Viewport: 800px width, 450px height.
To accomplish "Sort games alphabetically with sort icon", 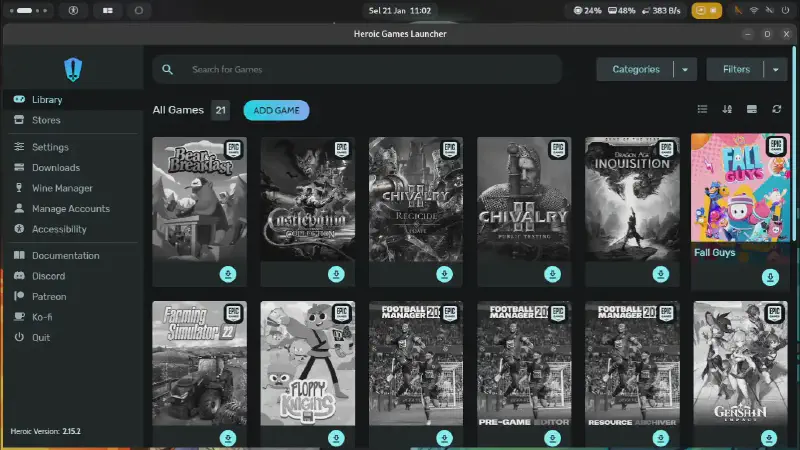I will [727, 110].
